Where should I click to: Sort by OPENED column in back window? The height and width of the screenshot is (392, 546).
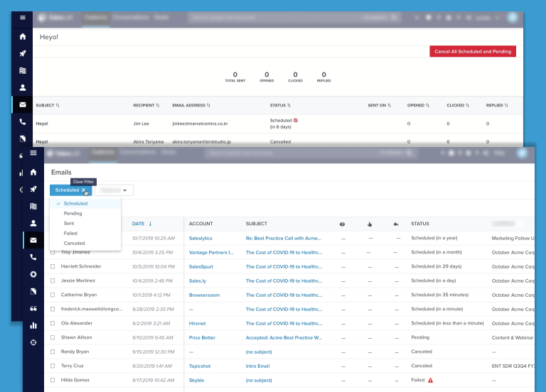(418, 105)
